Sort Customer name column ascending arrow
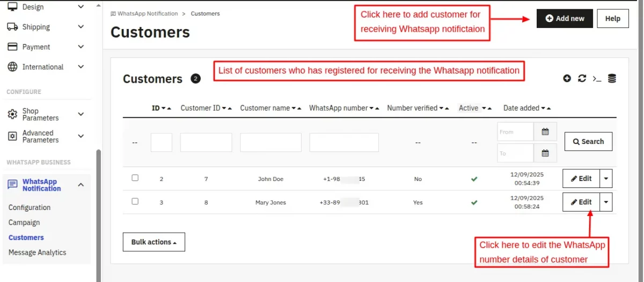The width and height of the screenshot is (644, 282). (299, 108)
